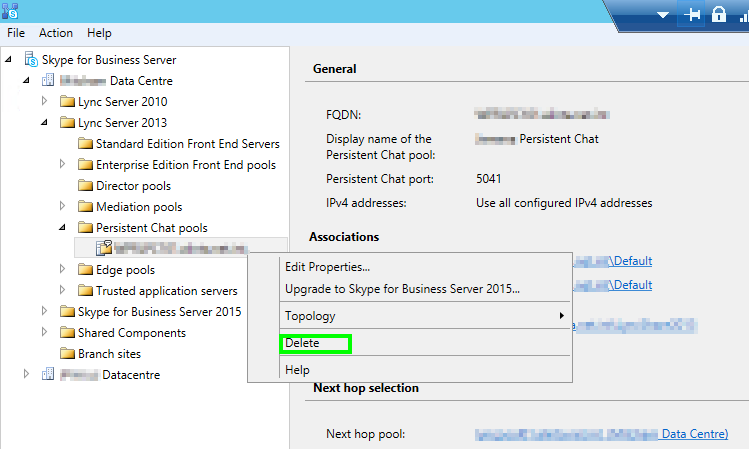Collapse the Persistent Chat pools node

point(63,227)
